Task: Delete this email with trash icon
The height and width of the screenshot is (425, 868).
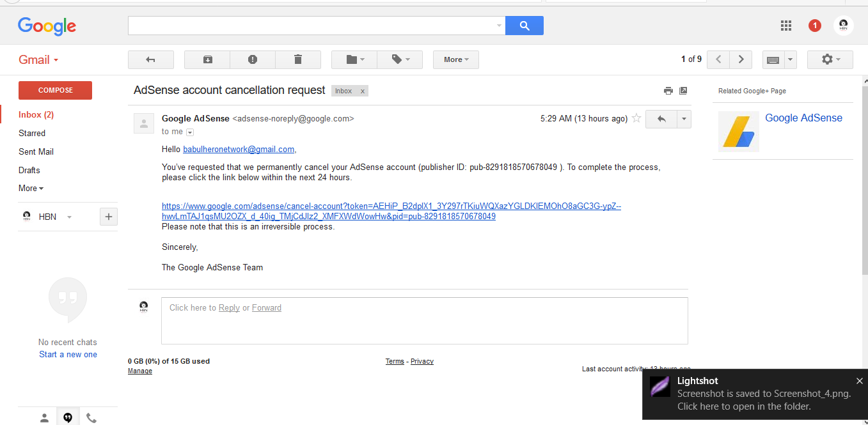Action: 297,59
